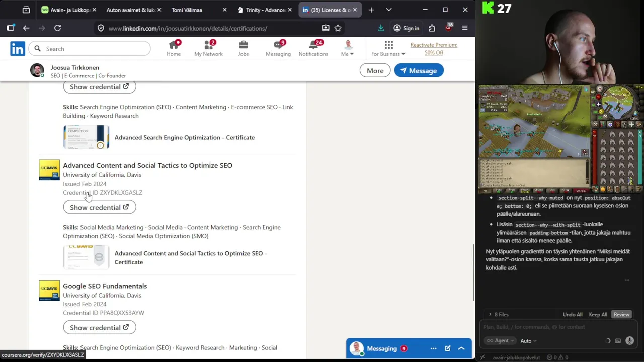Click Reactivate Premium 50% Off link
Image resolution: width=644 pixels, height=362 pixels.
tap(434, 49)
